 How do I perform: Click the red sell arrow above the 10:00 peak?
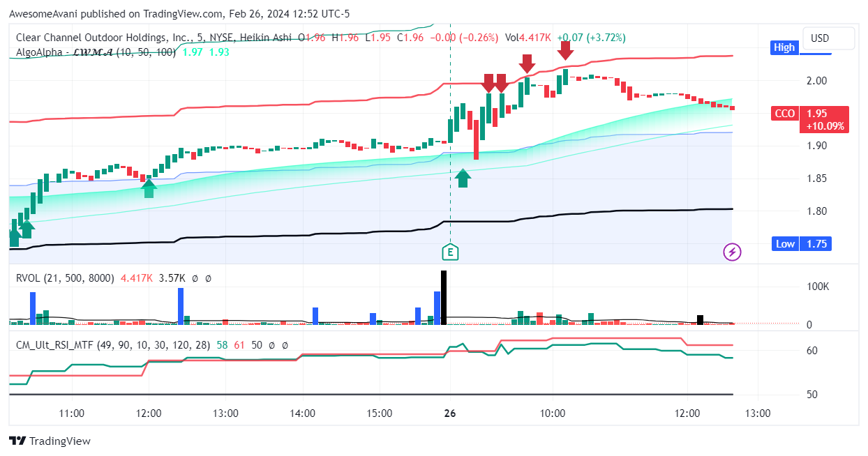[x=565, y=50]
